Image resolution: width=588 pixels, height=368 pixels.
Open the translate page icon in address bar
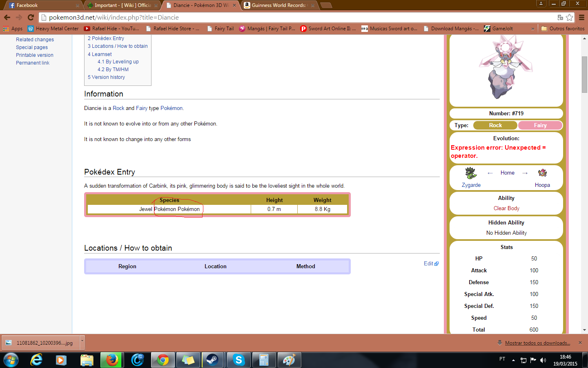[x=560, y=17]
